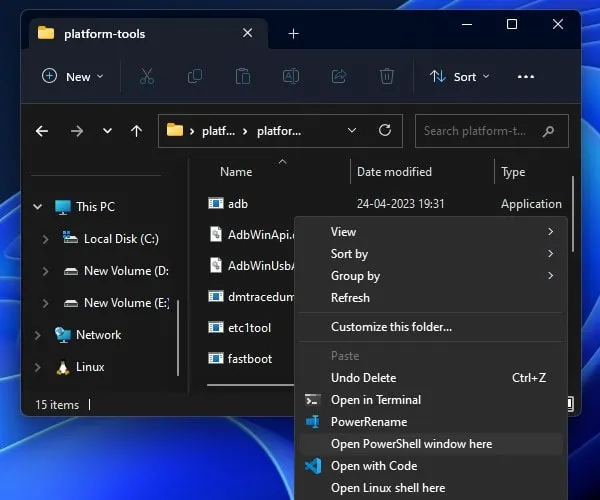Open the View submenu
The width and height of the screenshot is (600, 500).
(431, 232)
